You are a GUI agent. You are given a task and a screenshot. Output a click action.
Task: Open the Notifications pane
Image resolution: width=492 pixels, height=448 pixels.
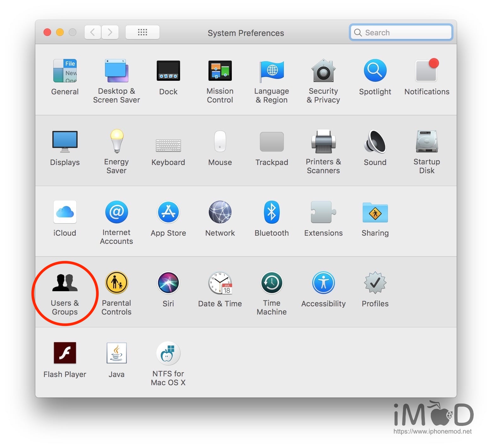tap(426, 71)
